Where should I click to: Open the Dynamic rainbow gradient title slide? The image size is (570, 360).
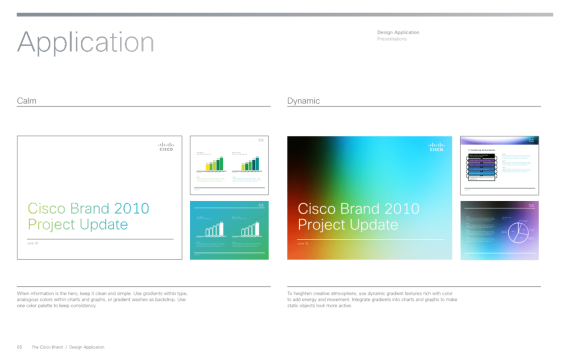pyautogui.click(x=370, y=198)
